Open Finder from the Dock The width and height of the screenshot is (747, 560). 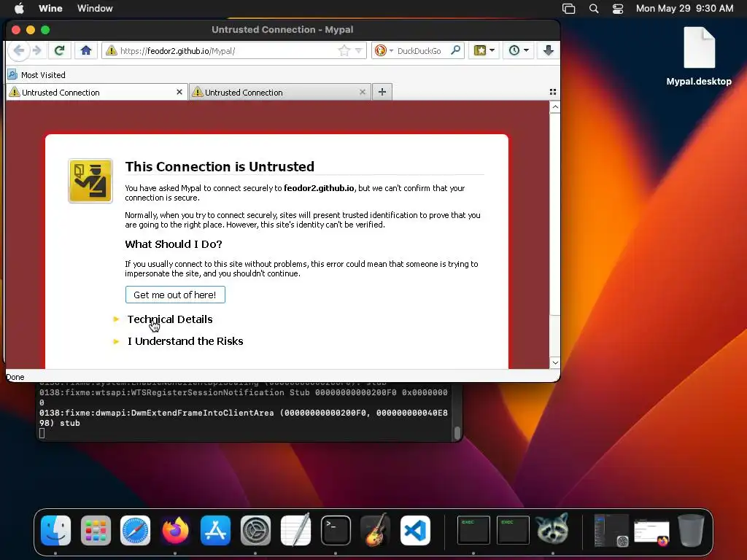[x=55, y=530]
